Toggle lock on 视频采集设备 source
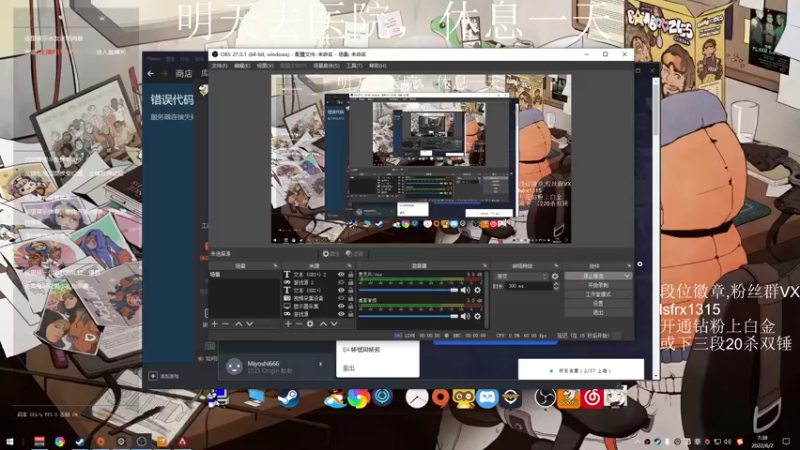The width and height of the screenshot is (800, 450). [x=351, y=298]
